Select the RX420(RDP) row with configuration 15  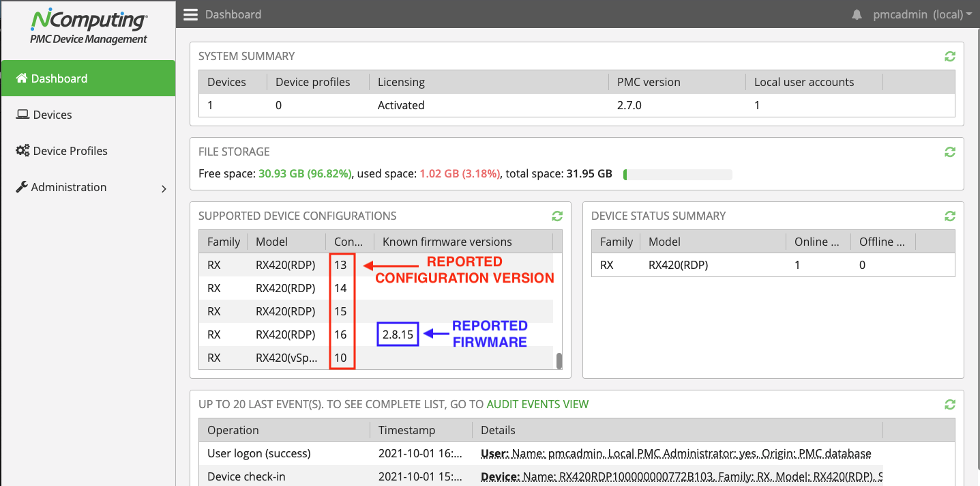[376, 311]
